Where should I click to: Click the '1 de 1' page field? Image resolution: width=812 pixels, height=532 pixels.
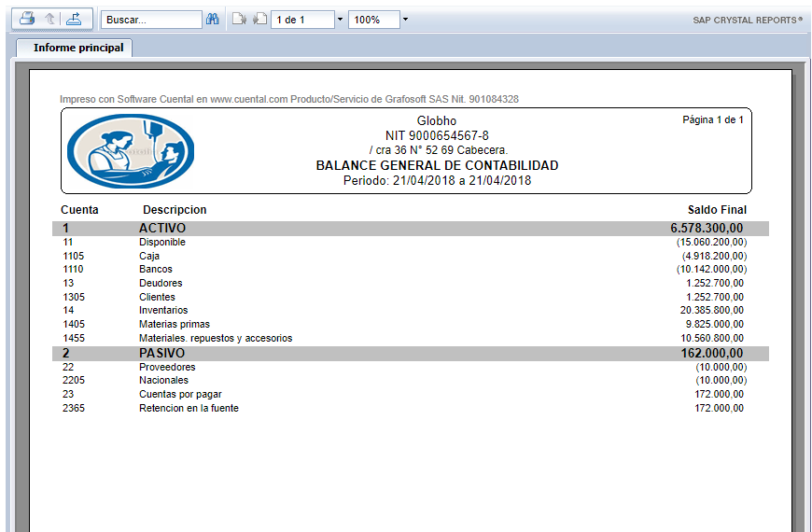tap(301, 20)
